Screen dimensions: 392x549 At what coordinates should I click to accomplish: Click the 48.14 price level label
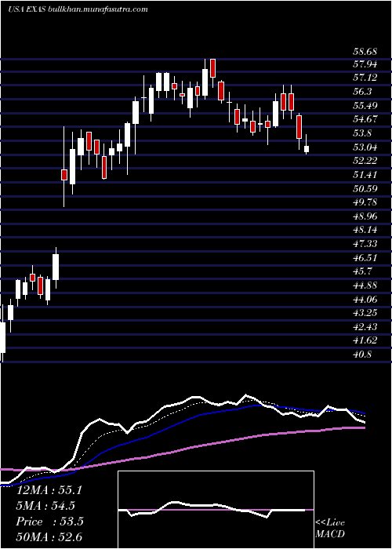point(365,230)
